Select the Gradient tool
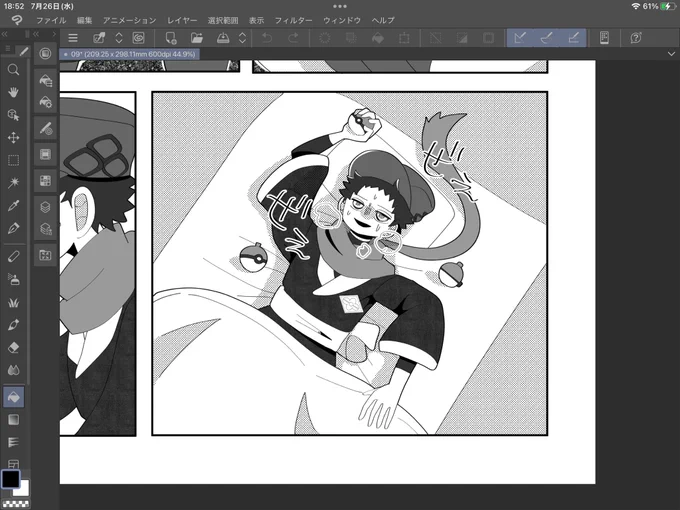Screen dimensions: 680x510 [x=13, y=420]
